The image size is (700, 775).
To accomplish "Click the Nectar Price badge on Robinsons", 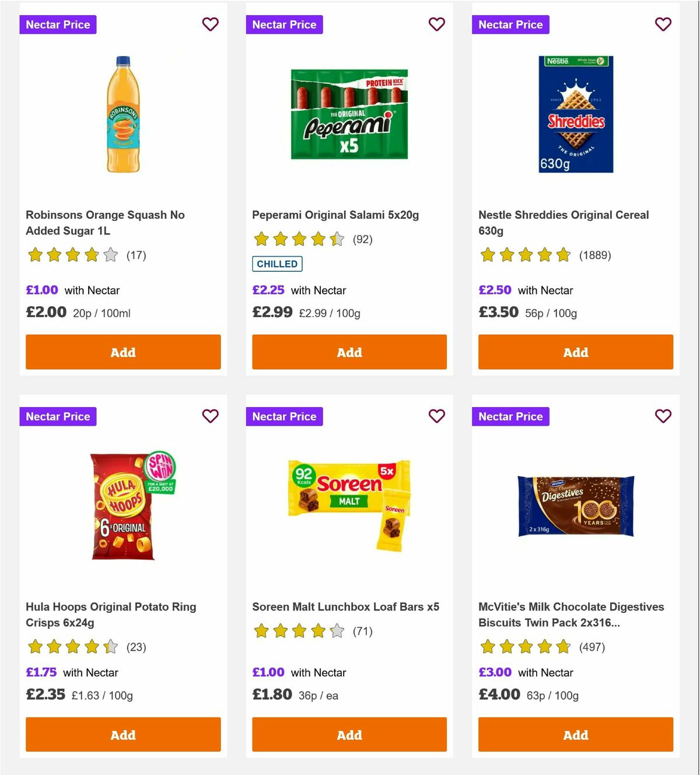I will 58,24.
